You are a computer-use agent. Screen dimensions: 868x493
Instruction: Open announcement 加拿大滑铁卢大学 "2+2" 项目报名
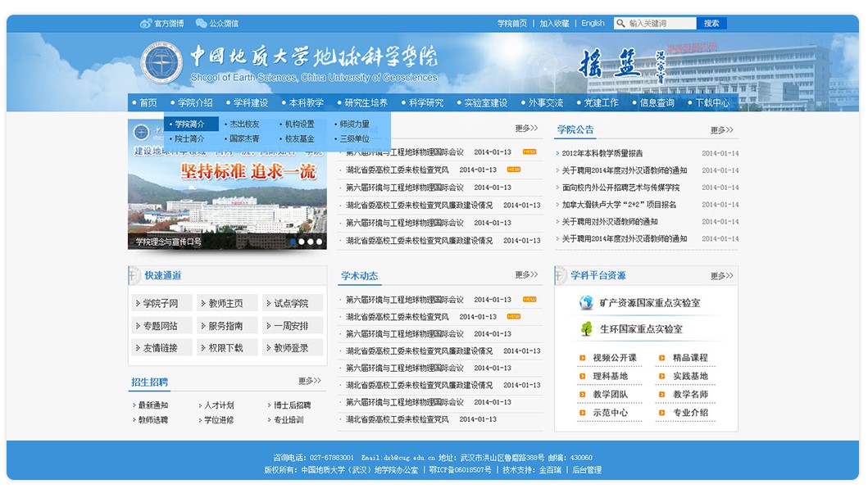[x=619, y=205]
